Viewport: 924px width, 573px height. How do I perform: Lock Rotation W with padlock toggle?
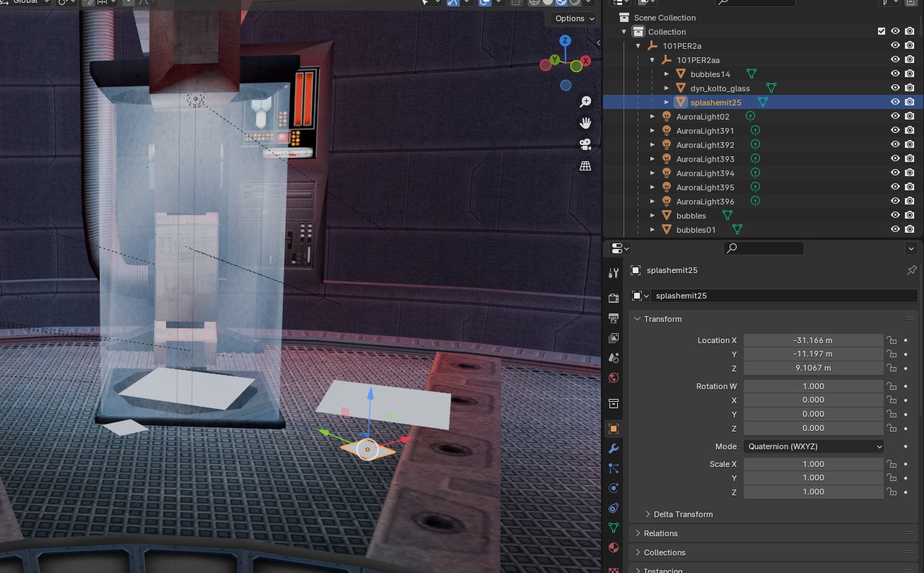(x=892, y=386)
